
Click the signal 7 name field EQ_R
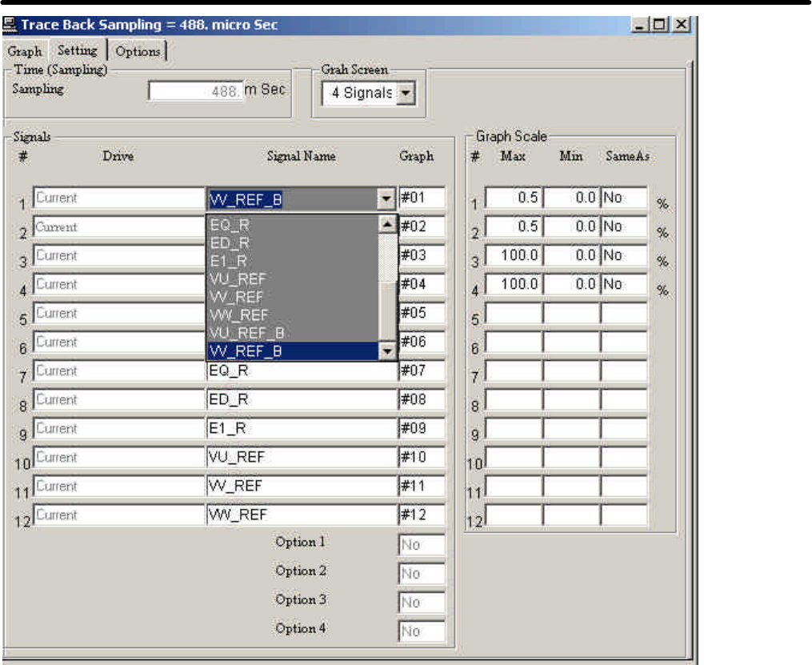(x=301, y=371)
